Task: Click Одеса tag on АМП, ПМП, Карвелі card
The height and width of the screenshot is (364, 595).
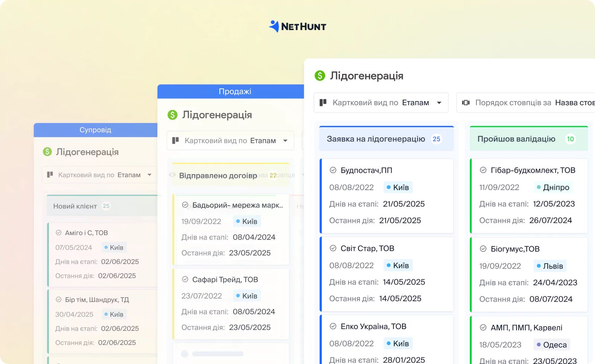Action: (552, 345)
